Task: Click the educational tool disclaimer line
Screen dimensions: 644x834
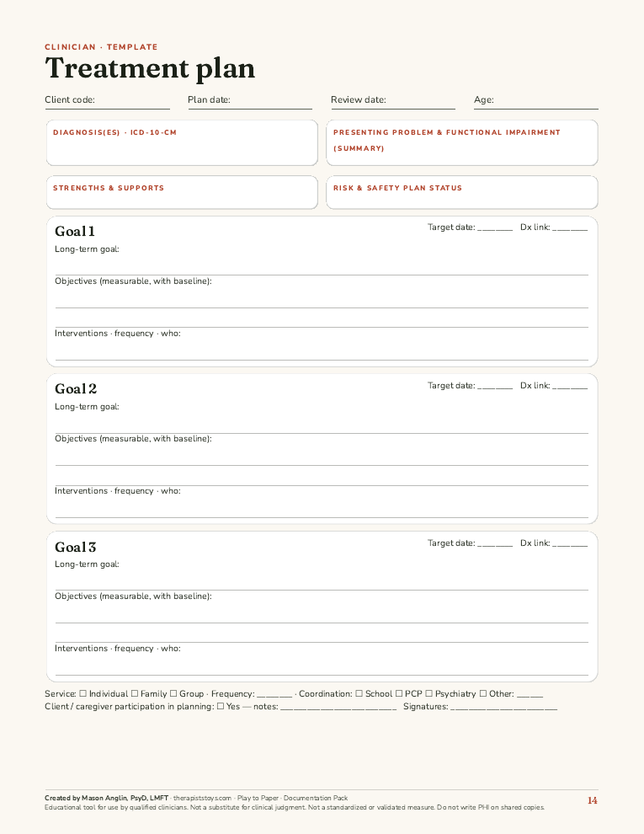Action: click(x=295, y=807)
